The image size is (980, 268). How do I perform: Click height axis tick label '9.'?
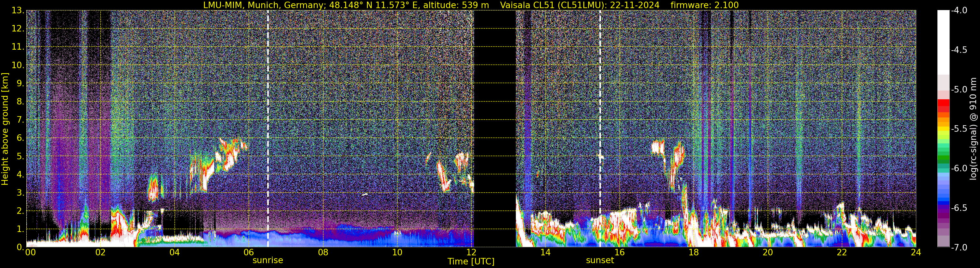point(20,83)
